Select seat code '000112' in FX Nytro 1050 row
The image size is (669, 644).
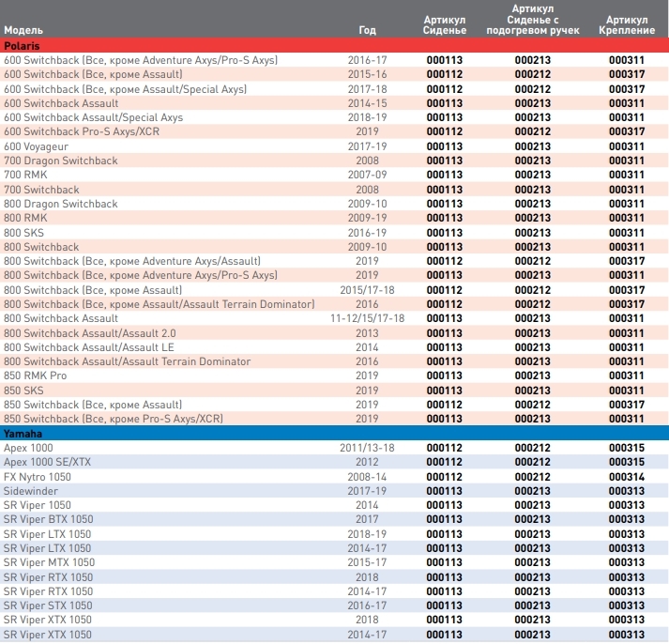(x=445, y=477)
